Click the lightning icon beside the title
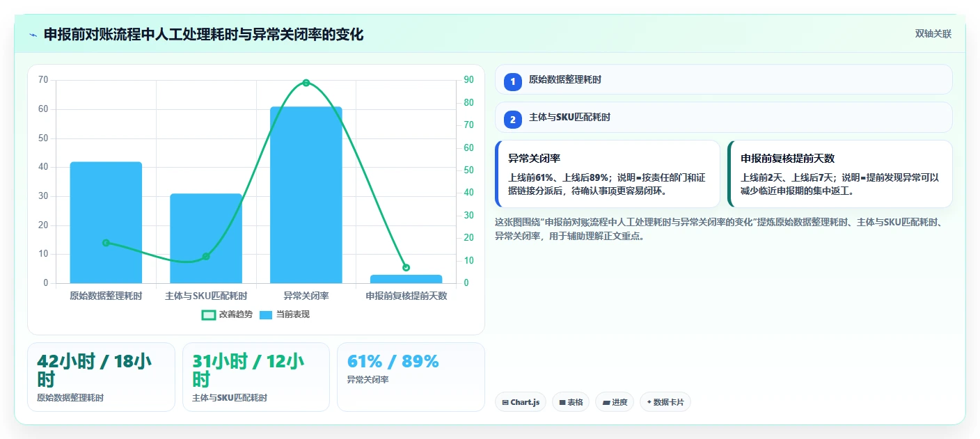The width and height of the screenshot is (980, 439). coord(33,34)
